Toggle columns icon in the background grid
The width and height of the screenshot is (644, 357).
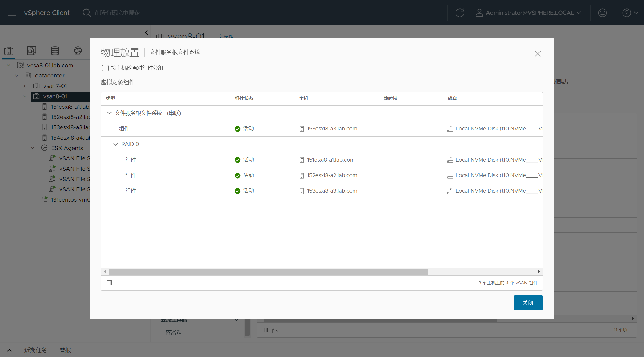coord(266,330)
